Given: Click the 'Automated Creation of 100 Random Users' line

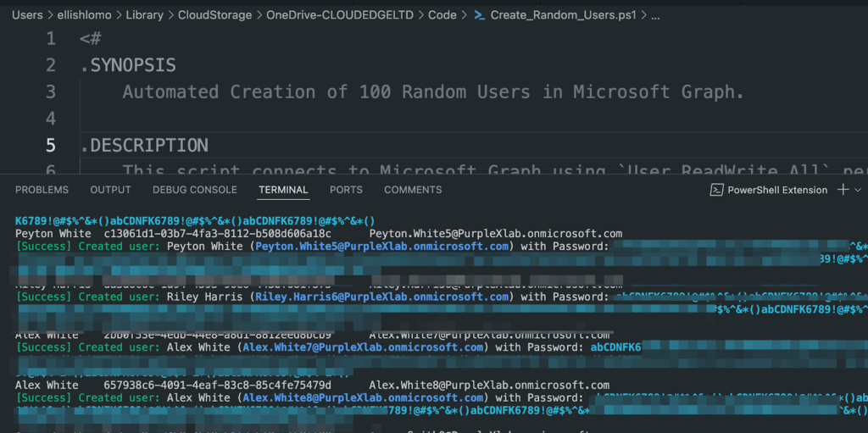Looking at the screenshot, I should 433,92.
